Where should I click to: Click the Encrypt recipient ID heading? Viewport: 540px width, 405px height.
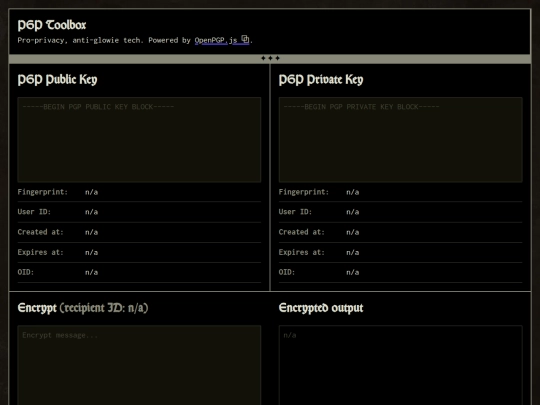[x=83, y=308]
